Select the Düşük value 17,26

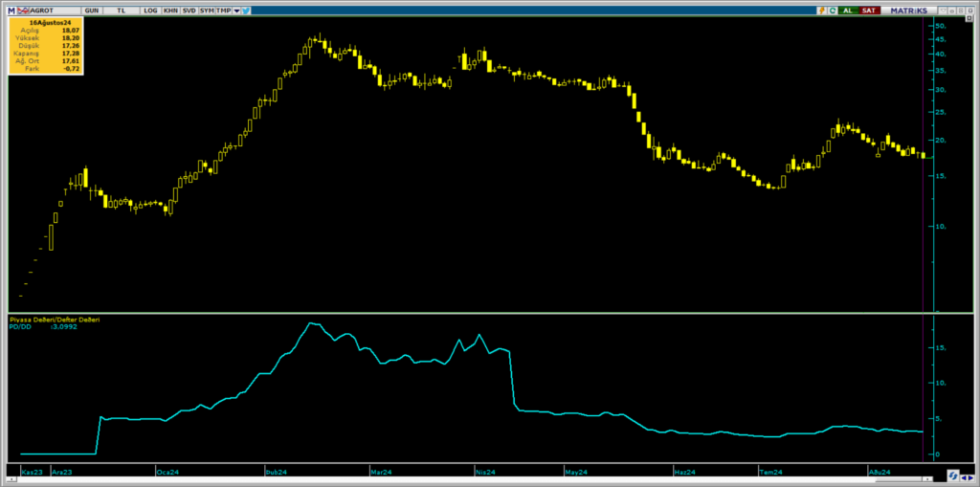click(69, 45)
